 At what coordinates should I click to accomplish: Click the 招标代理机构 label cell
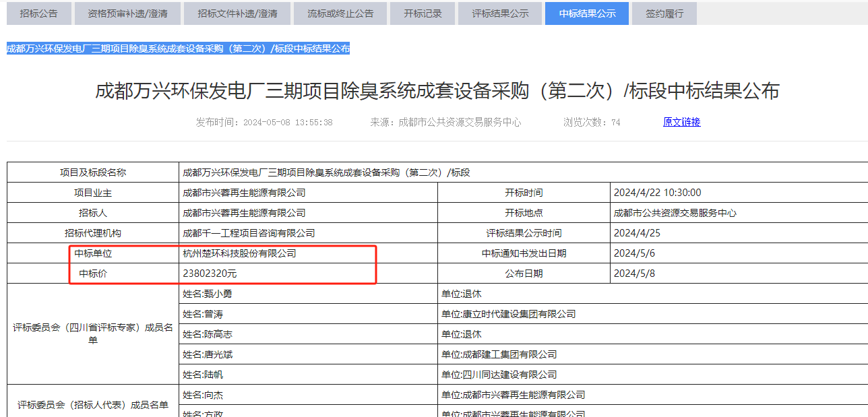coord(93,233)
